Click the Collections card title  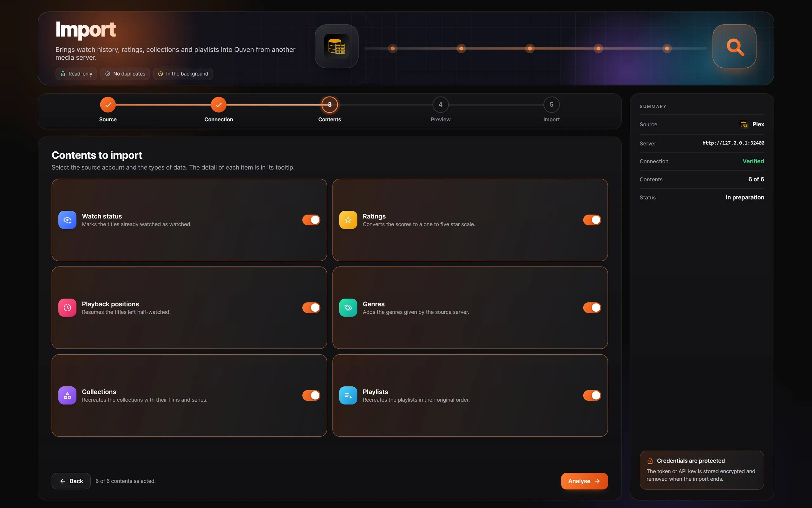coord(99,392)
